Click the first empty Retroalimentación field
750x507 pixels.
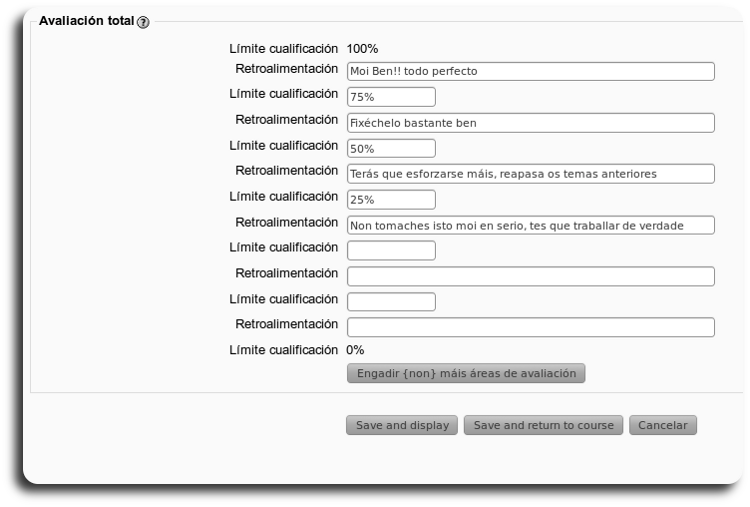[x=530, y=276]
